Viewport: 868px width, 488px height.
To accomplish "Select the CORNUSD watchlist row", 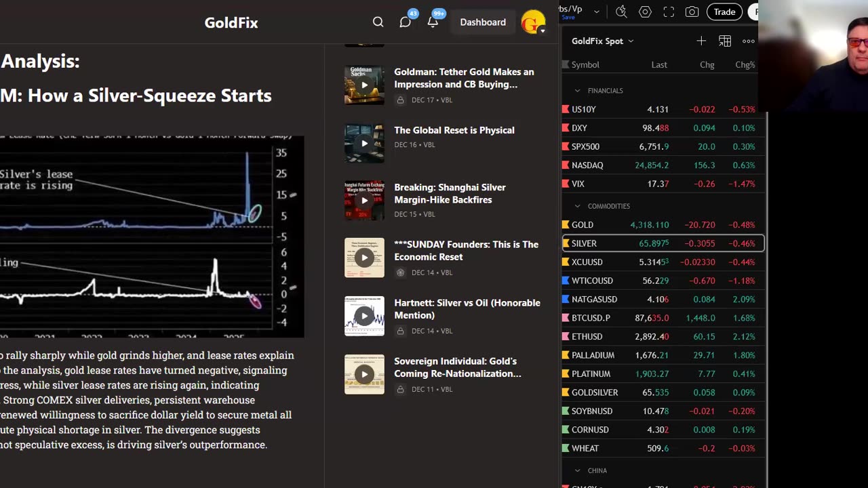I will [x=663, y=430].
